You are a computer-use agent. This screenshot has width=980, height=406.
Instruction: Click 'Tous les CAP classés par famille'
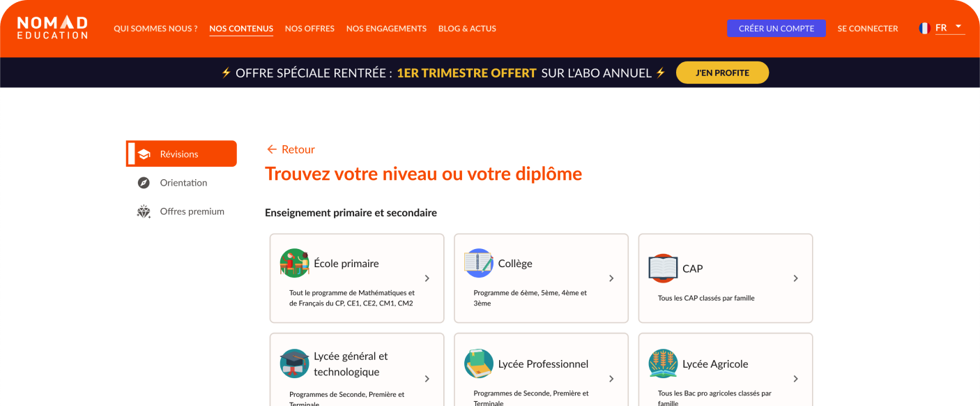pyautogui.click(x=706, y=298)
